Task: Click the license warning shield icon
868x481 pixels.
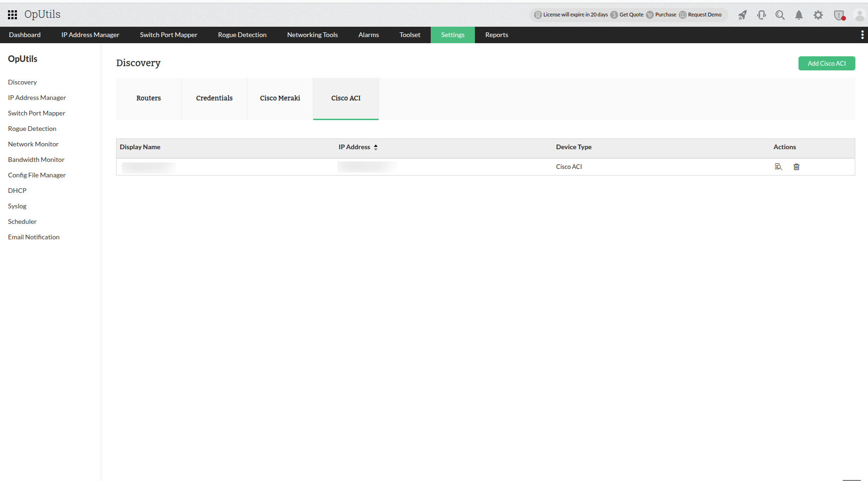Action: pyautogui.click(x=839, y=15)
